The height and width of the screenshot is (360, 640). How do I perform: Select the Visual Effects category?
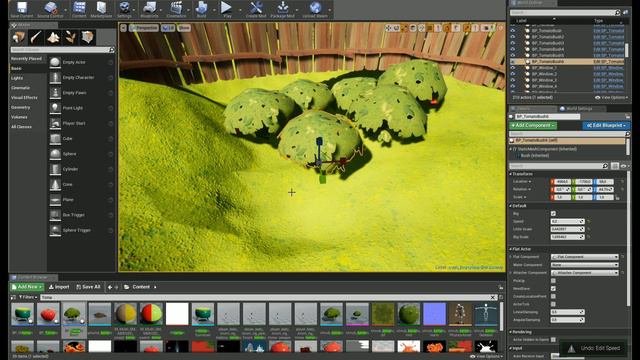[24, 98]
